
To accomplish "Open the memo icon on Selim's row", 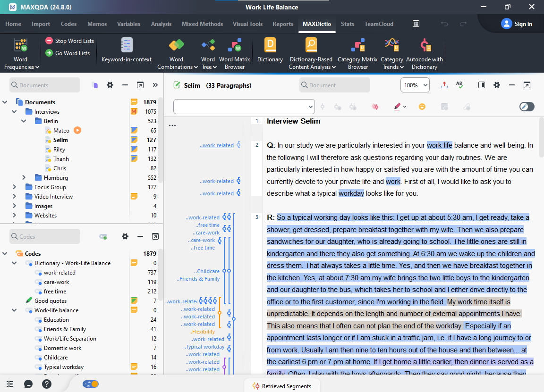I will 134,140.
